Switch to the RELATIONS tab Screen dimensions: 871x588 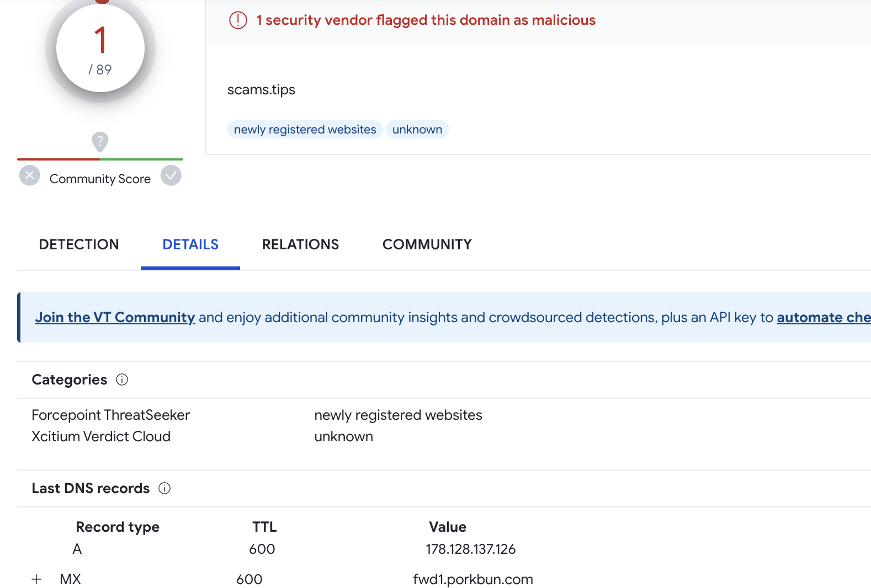click(x=301, y=244)
